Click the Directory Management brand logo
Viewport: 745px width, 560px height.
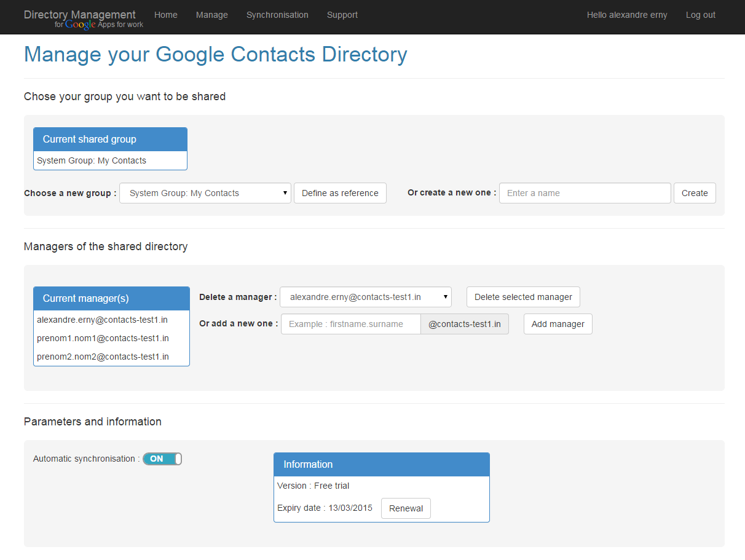[80, 15]
